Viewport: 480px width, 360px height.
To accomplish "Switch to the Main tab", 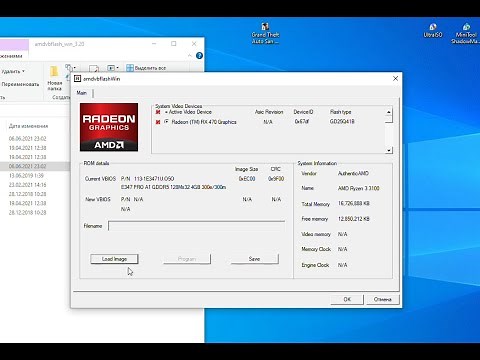I will [x=82, y=93].
